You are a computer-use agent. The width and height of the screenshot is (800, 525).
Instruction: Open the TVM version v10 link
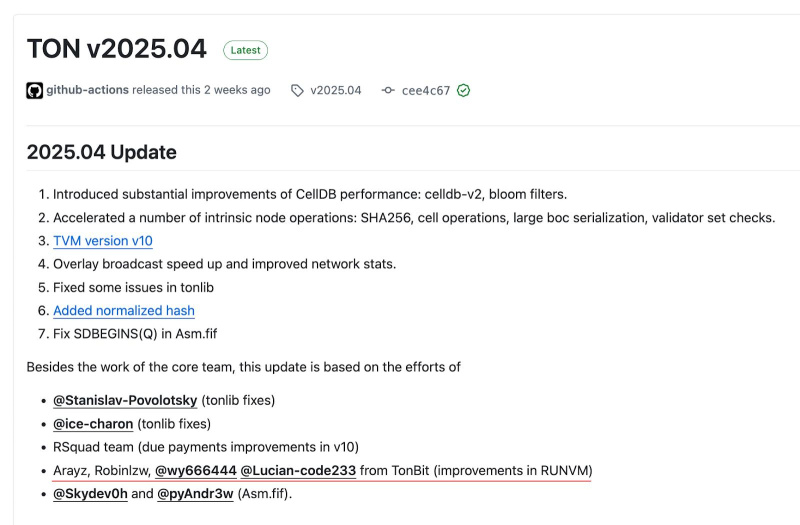[103, 241]
